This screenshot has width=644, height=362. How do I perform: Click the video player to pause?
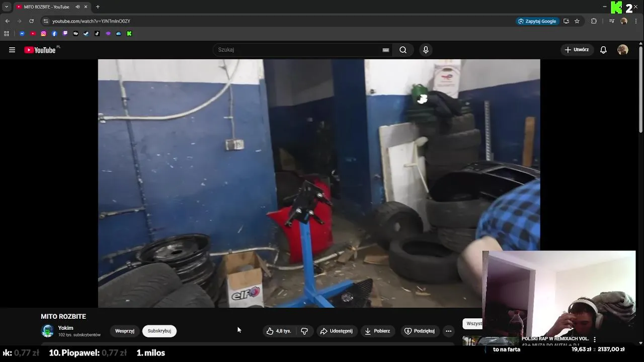319,184
